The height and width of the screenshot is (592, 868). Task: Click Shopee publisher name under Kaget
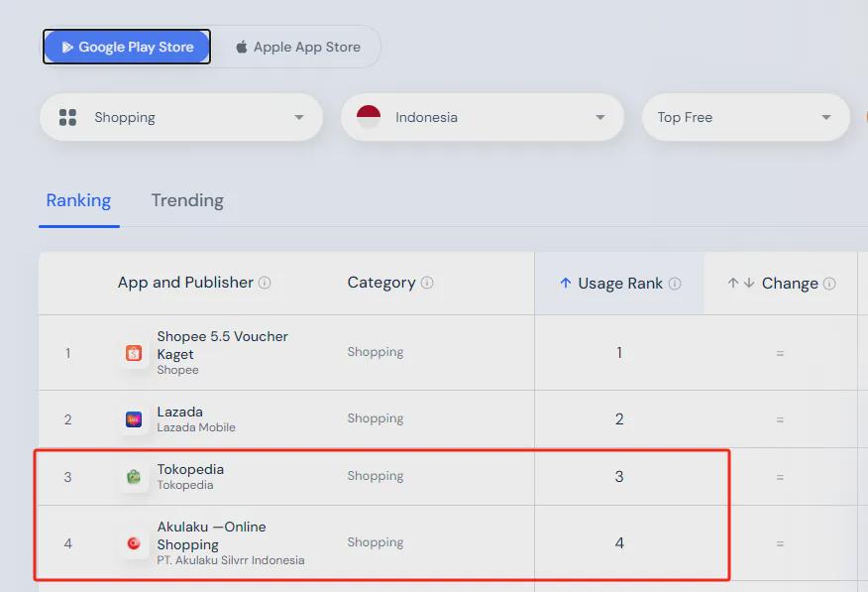(x=177, y=370)
